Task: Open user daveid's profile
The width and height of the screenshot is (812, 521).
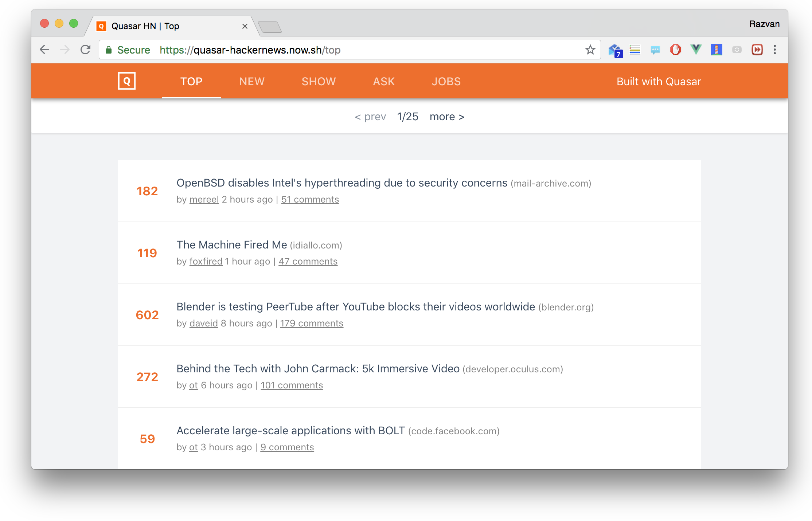Action: pyautogui.click(x=204, y=323)
